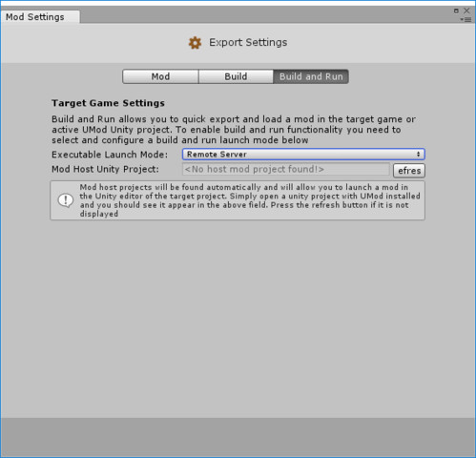Open the panel options menu icon
The image size is (476, 458).
pyautogui.click(x=466, y=20)
